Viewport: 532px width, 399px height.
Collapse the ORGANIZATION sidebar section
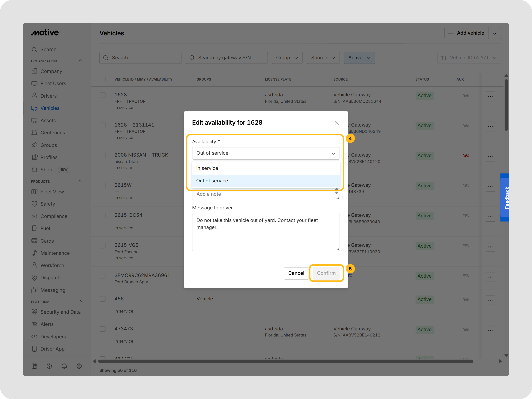pos(80,61)
